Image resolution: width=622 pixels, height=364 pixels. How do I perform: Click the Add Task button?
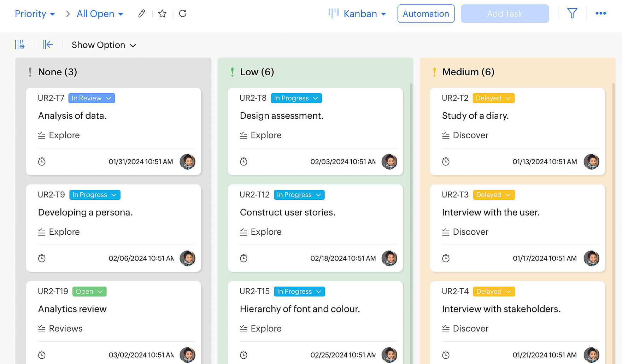pyautogui.click(x=504, y=14)
